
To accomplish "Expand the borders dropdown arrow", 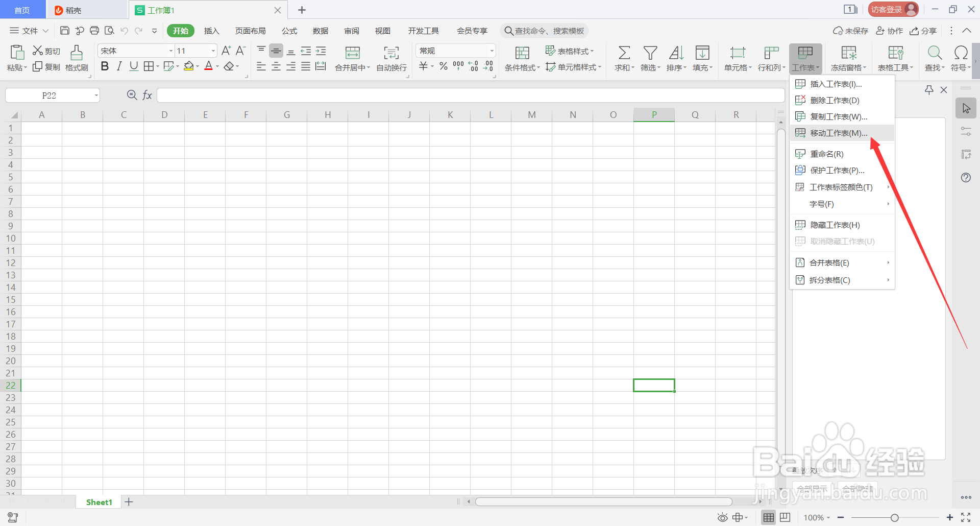I will pos(158,66).
